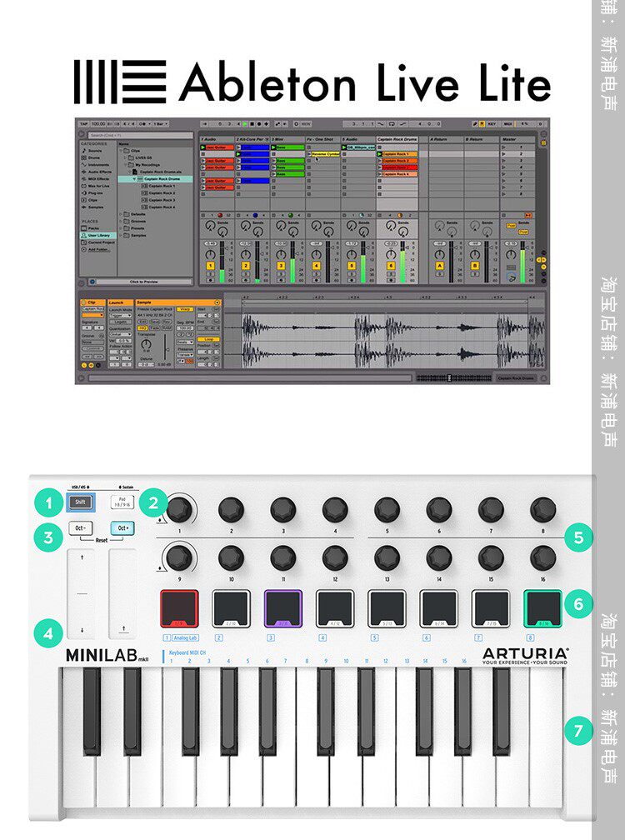Screen dimensions: 625x840
Task: Enable KEY map mode switch
Action: [x=492, y=123]
